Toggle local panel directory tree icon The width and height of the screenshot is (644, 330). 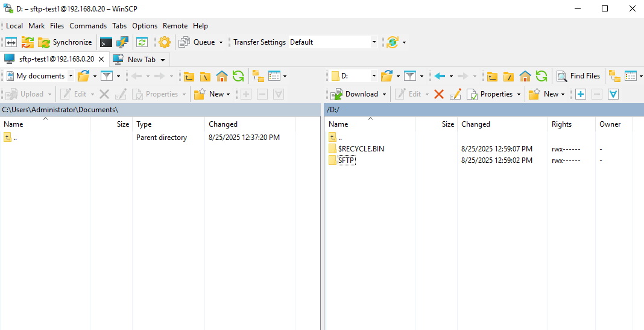[258, 76]
